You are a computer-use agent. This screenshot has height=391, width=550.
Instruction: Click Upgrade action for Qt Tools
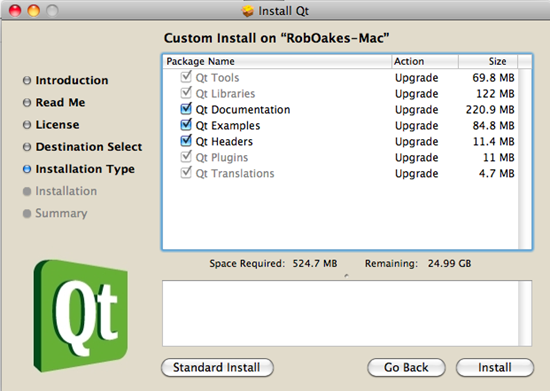click(x=416, y=78)
